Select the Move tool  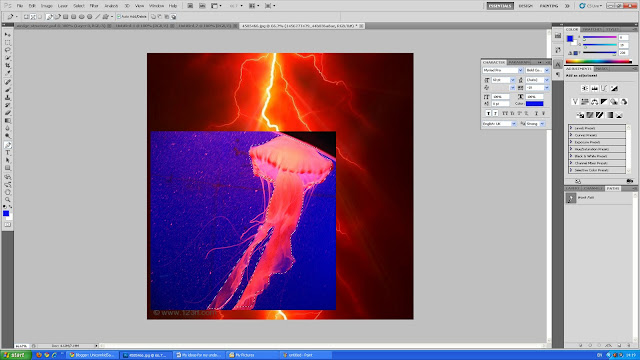tap(7, 35)
